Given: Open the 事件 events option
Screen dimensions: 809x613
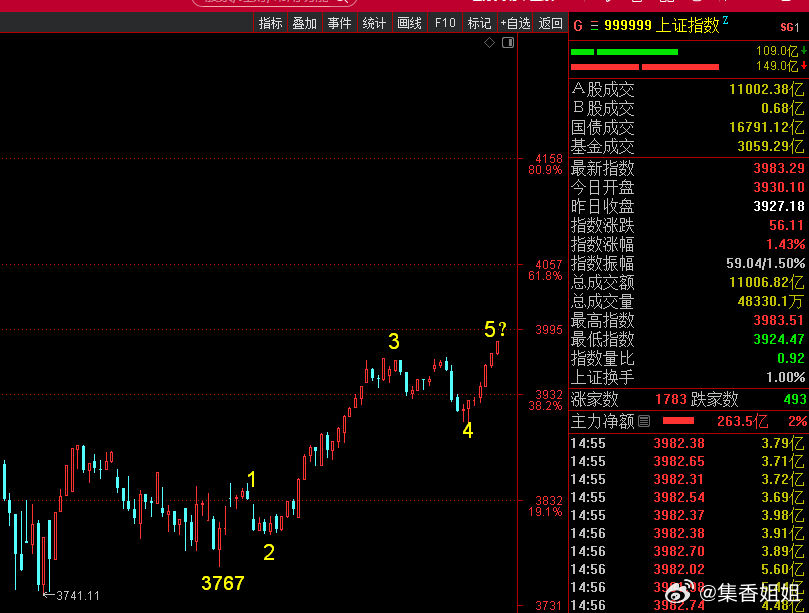Looking at the screenshot, I should 339,23.
